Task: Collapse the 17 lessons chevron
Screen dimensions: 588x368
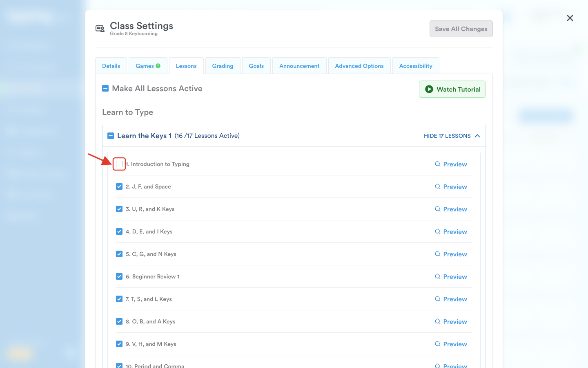Action: (x=477, y=136)
